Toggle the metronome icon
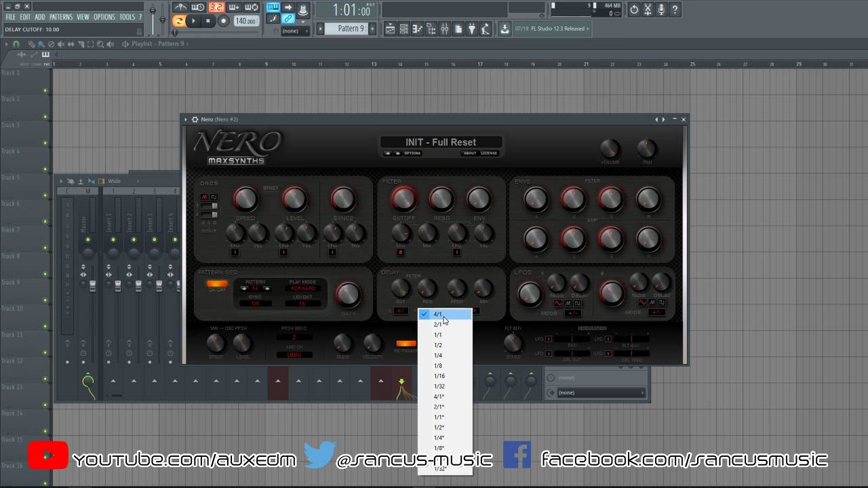 180,7
